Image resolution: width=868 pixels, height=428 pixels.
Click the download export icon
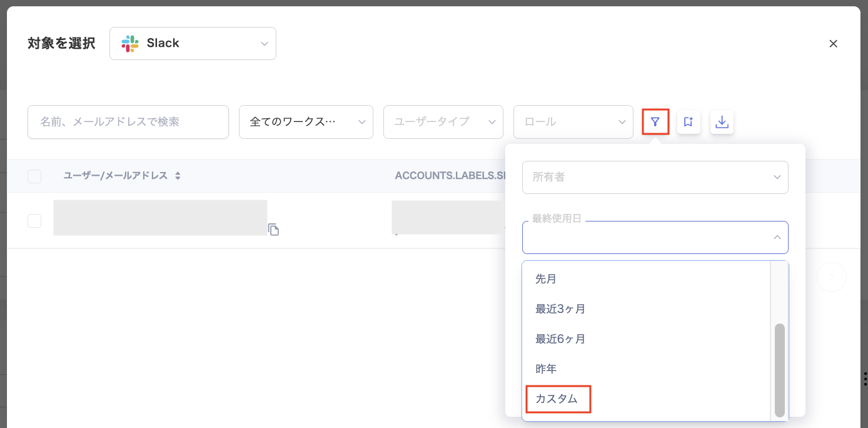pos(722,122)
